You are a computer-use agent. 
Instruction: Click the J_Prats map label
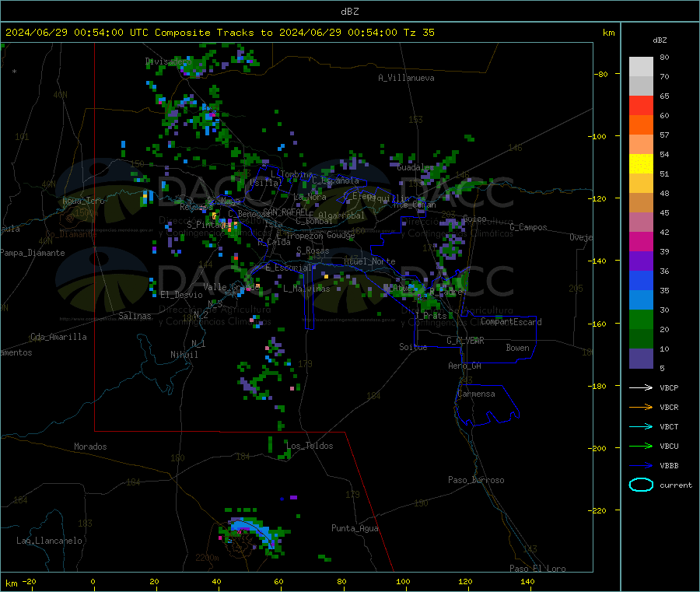point(431,316)
